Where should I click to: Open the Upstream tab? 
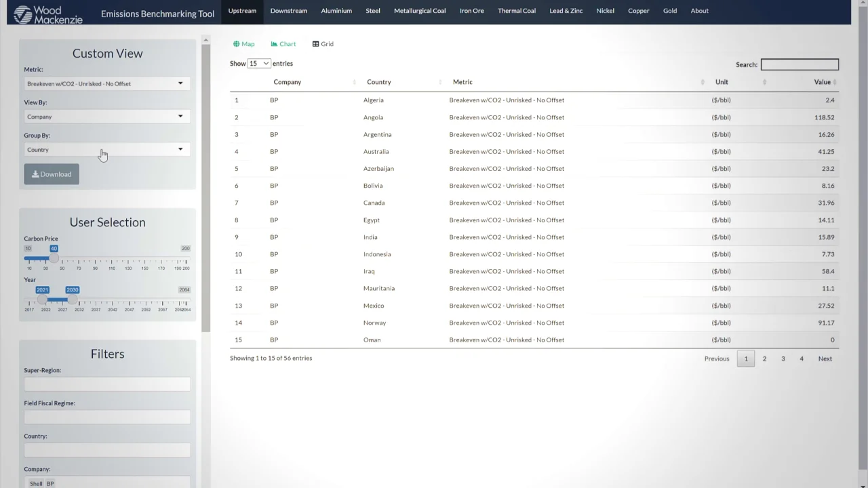[242, 11]
